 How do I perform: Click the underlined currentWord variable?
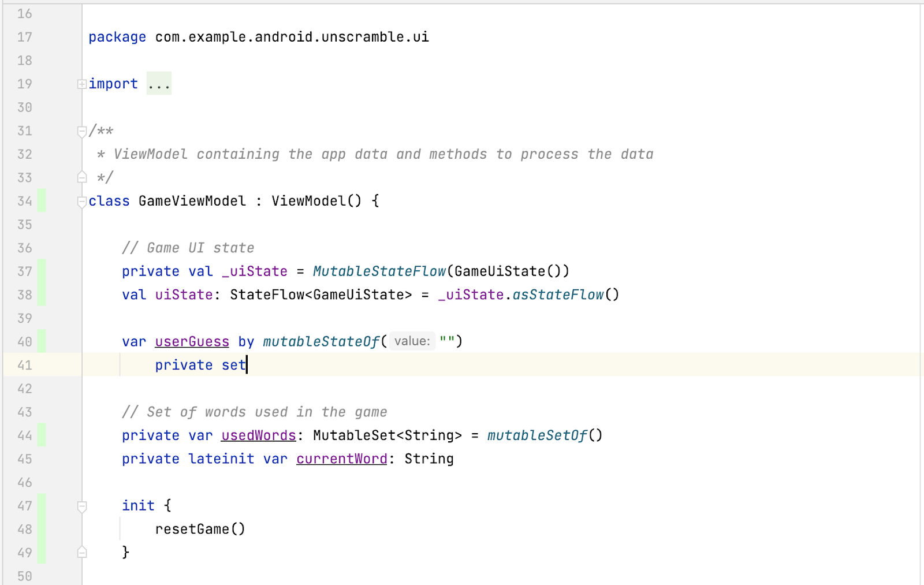click(341, 459)
